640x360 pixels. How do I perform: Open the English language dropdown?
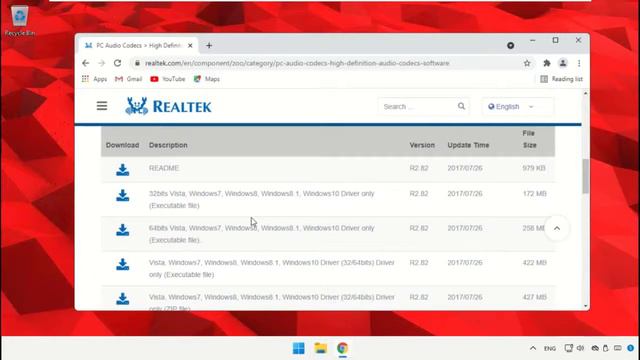(x=517, y=107)
